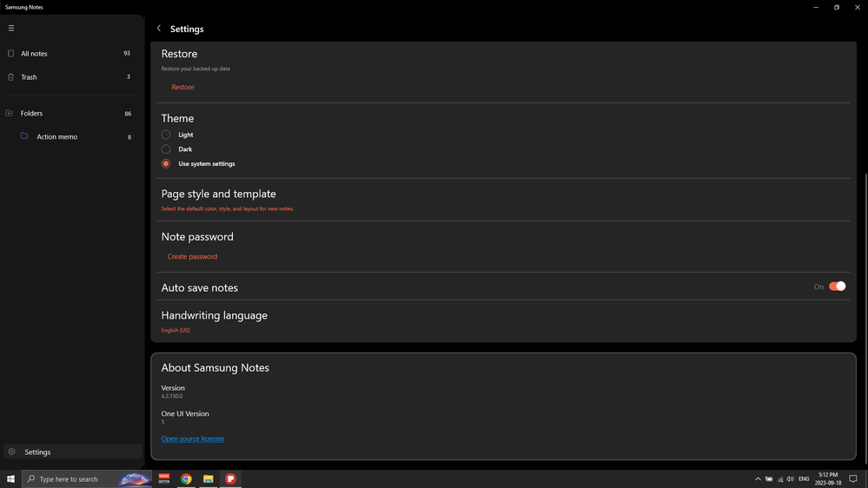Click the hamburger menu icon
Image resolution: width=868 pixels, height=488 pixels.
coord(11,28)
